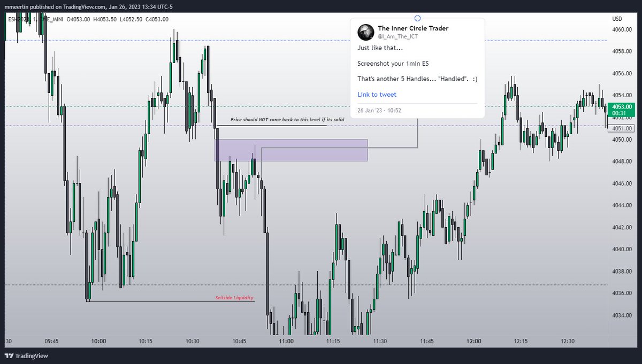This screenshot has height=364, width=642.
Task: Click the 11:00 time axis label
Action: [286, 341]
